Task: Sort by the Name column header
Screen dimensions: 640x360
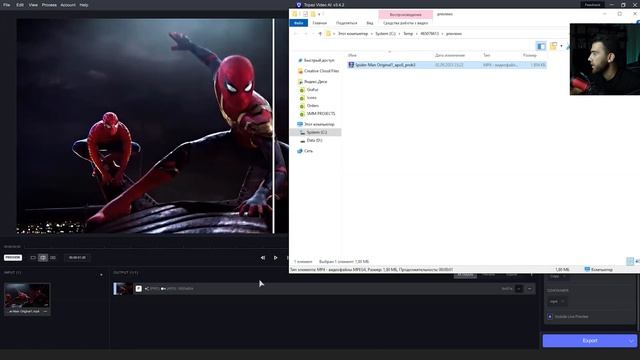Action: click(x=352, y=55)
